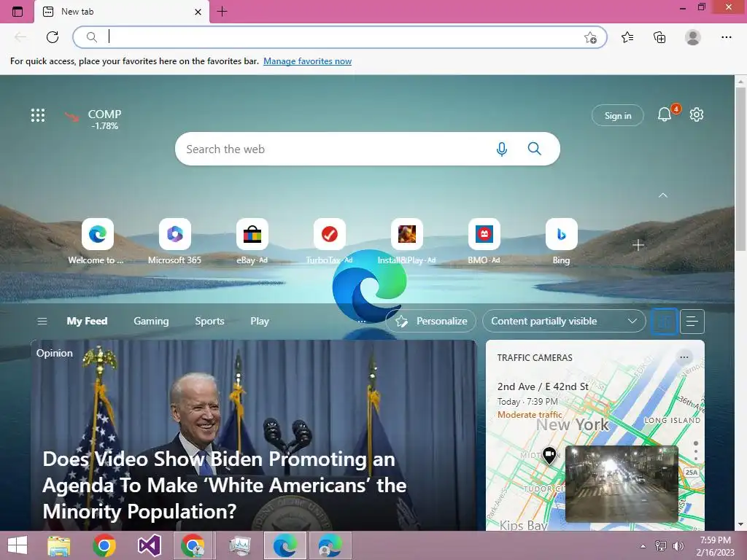The width and height of the screenshot is (747, 560).
Task: Select the My Feed tab
Action: click(87, 321)
